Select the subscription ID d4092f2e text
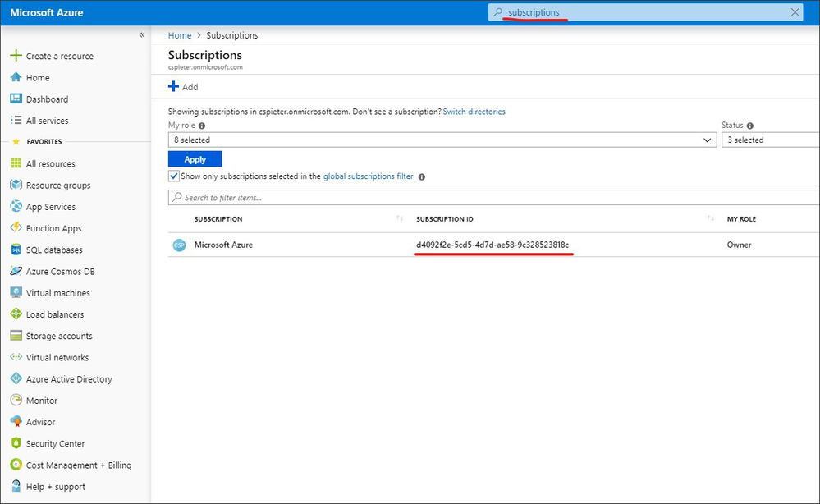The height and width of the screenshot is (504, 820). [x=492, y=245]
